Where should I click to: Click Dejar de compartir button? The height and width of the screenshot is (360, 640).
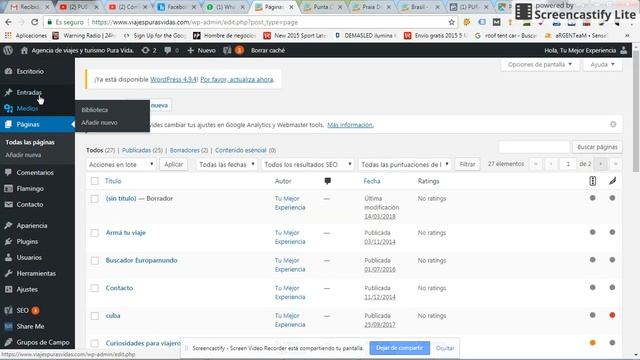coord(400,348)
